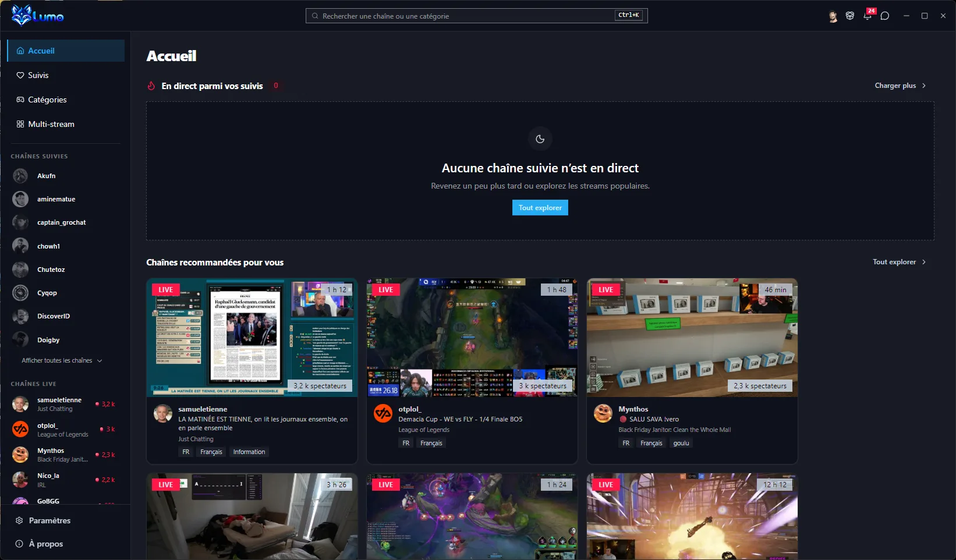Click the magnifier icon in the search bar
The image size is (956, 560).
click(x=315, y=16)
